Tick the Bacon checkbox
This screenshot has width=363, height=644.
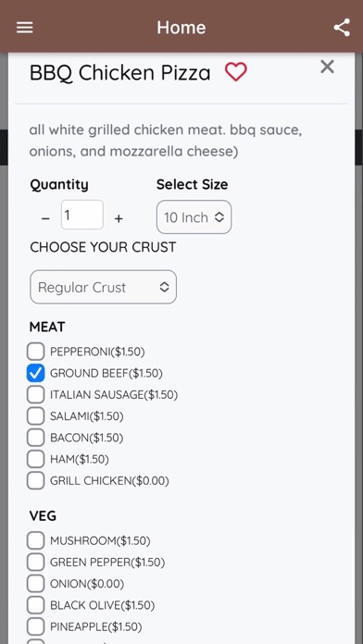pyautogui.click(x=36, y=438)
